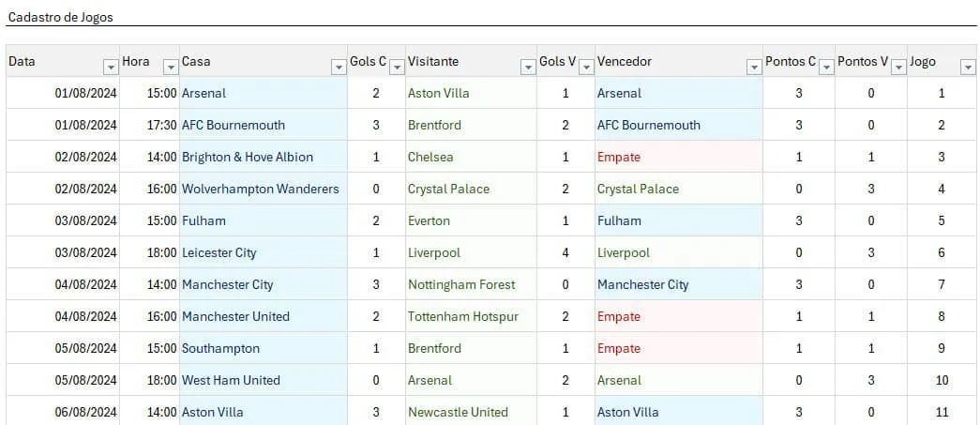The height and width of the screenshot is (425, 980).
Task: Open the Jogo column filter dropdown
Action: (968, 67)
